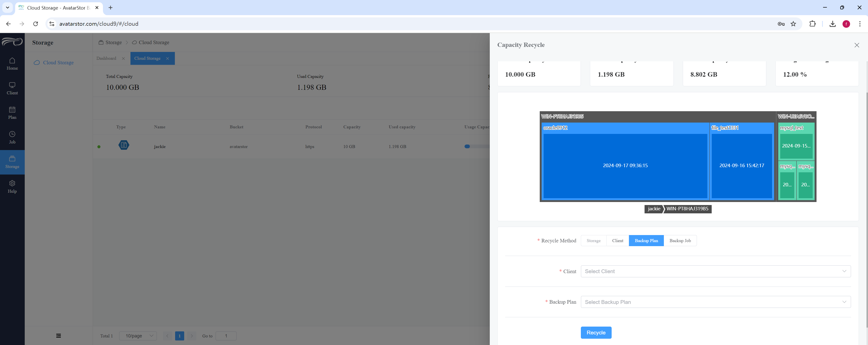Collapse sidebar with hamburger menu icon
Screen dimensions: 868x345
click(x=59, y=336)
